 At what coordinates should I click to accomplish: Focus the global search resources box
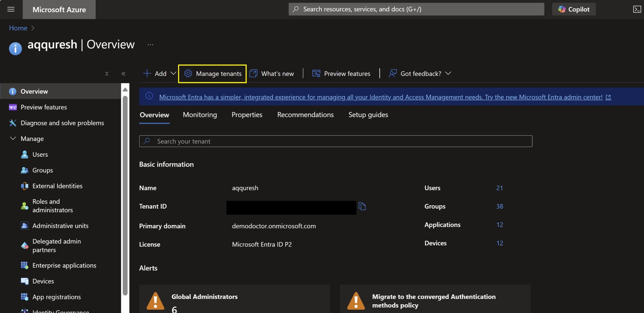(416, 9)
